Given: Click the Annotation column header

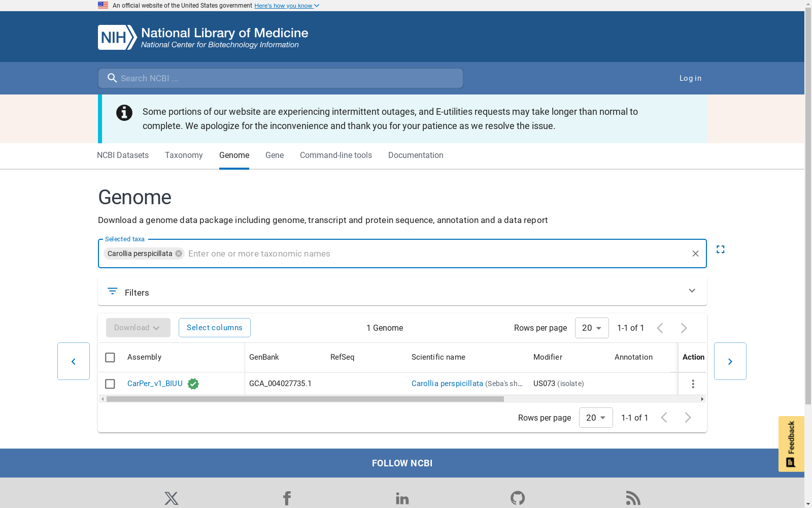Looking at the screenshot, I should tap(633, 357).
